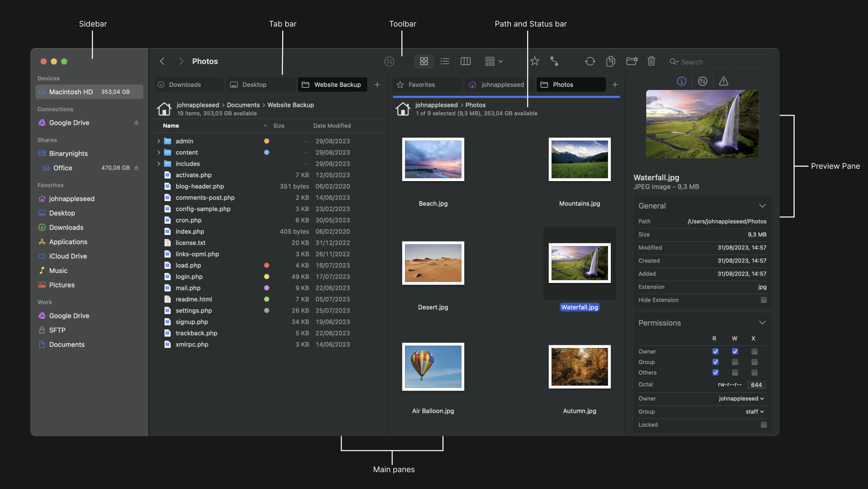This screenshot has width=868, height=489.
Task: Toggle the Locked checkbox in Permissions
Action: point(763,424)
